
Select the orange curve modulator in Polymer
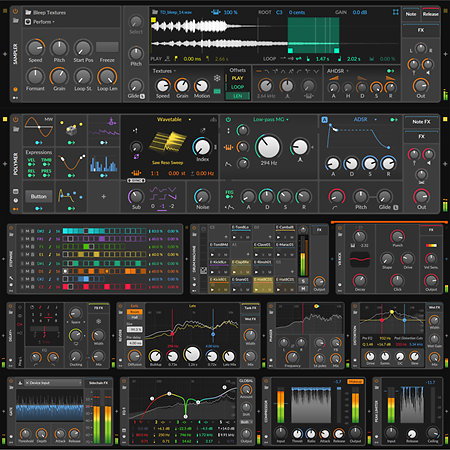point(71,163)
